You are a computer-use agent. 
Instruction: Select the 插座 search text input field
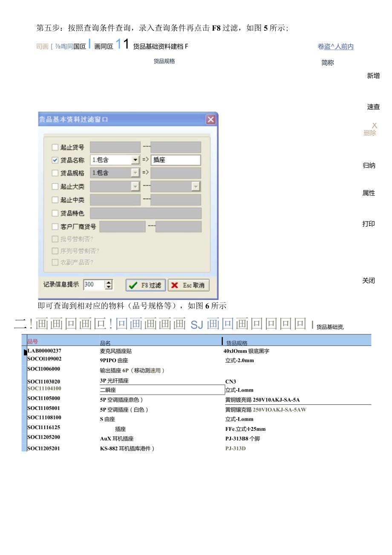point(177,160)
